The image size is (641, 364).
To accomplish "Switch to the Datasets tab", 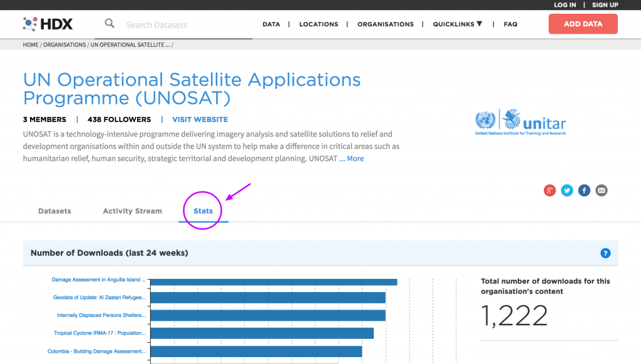I will coord(54,211).
